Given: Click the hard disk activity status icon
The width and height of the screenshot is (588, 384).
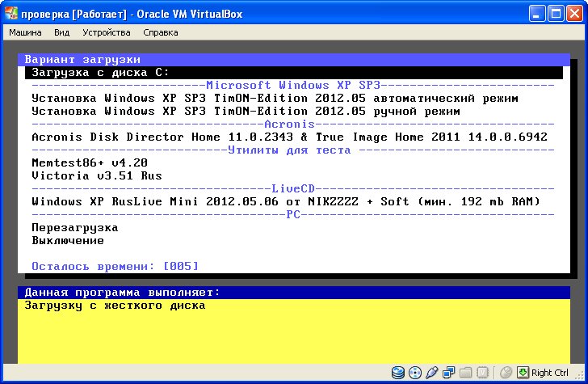Looking at the screenshot, I should pyautogui.click(x=398, y=373).
